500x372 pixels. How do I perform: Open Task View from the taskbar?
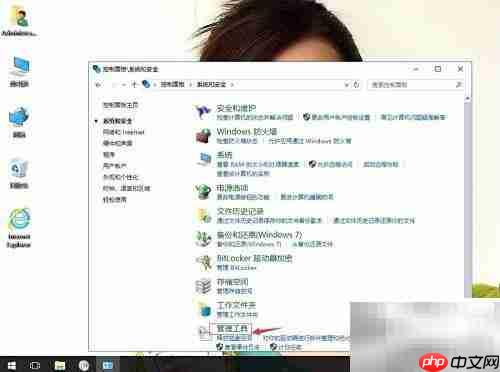click(35, 365)
